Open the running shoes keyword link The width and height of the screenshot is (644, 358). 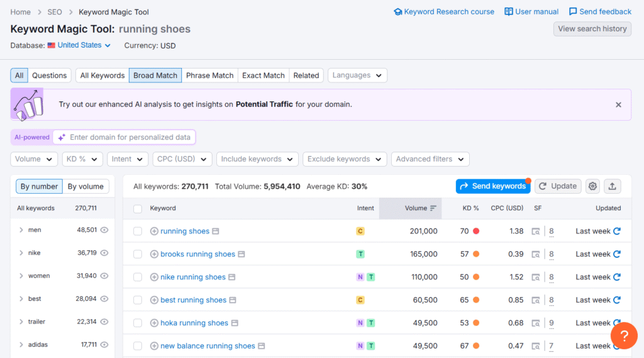(185, 232)
